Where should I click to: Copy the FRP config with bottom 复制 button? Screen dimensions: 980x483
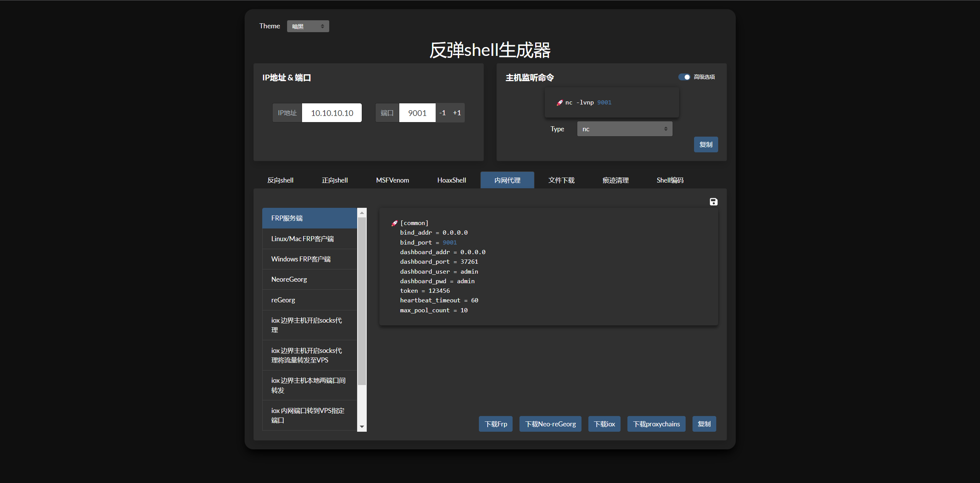704,424
